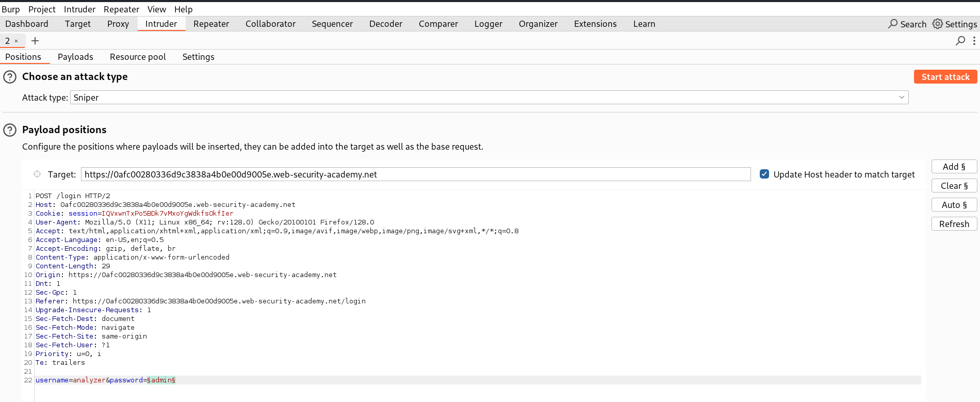Click the User-Agent header line
The width and height of the screenshot is (980, 402).
205,222
